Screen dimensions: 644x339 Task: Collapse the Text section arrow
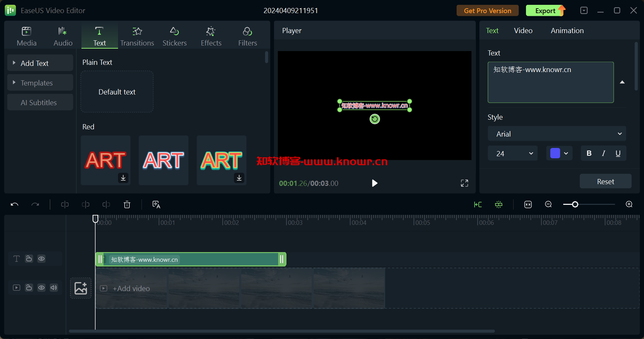(622, 82)
